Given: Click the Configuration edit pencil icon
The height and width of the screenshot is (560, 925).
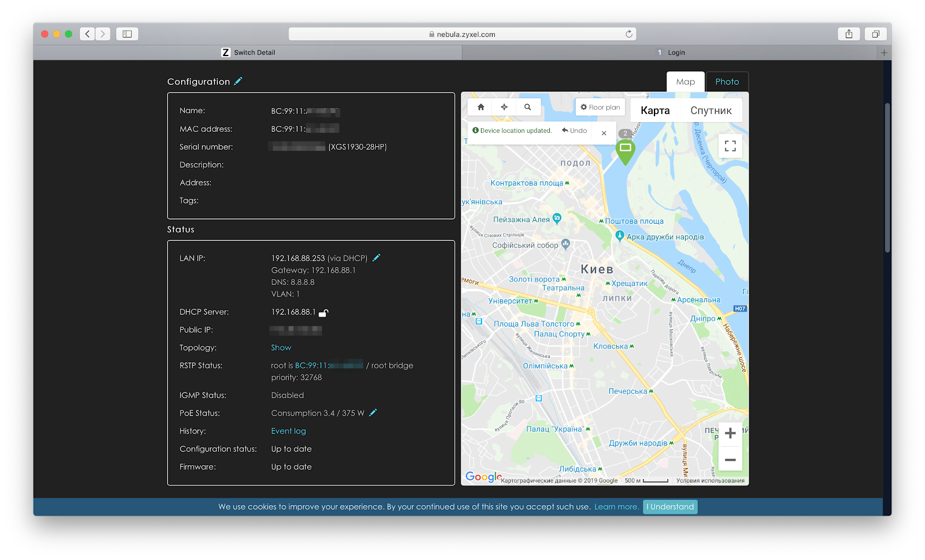Looking at the screenshot, I should [x=238, y=81].
